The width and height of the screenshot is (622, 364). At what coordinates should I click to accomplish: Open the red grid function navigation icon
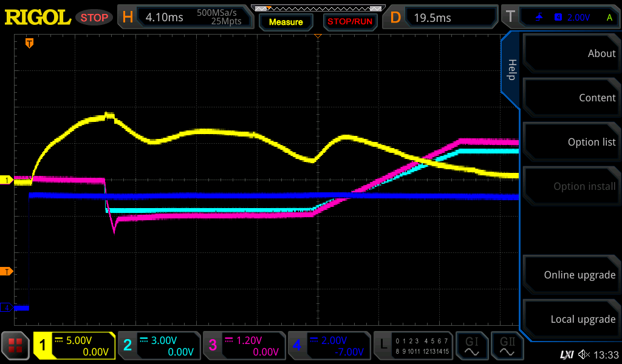tap(15, 346)
